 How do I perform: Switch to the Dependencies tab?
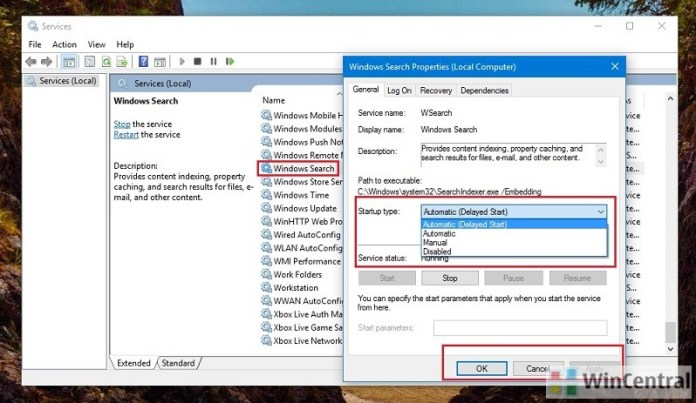point(484,91)
